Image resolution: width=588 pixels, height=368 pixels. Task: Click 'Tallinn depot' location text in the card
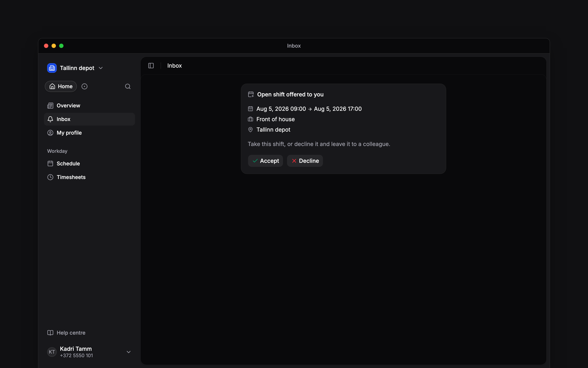(273, 130)
